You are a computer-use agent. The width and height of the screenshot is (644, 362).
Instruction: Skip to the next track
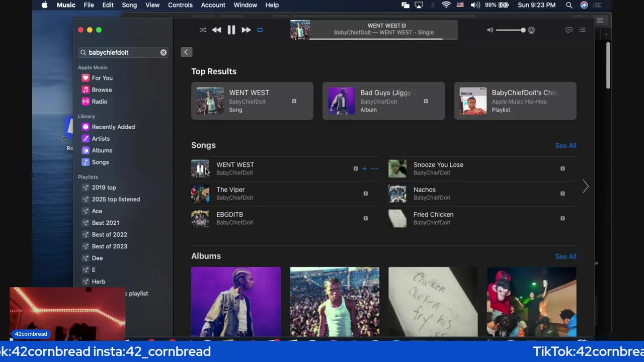click(246, 30)
